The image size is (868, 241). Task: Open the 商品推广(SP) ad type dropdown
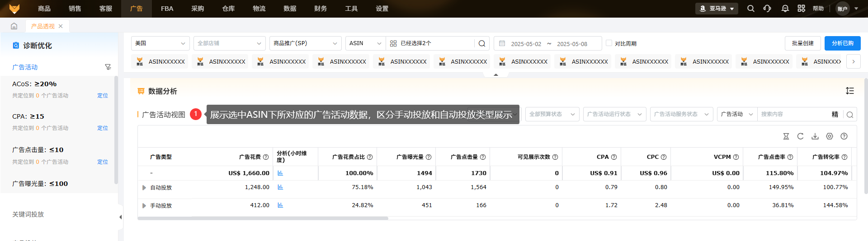[305, 43]
